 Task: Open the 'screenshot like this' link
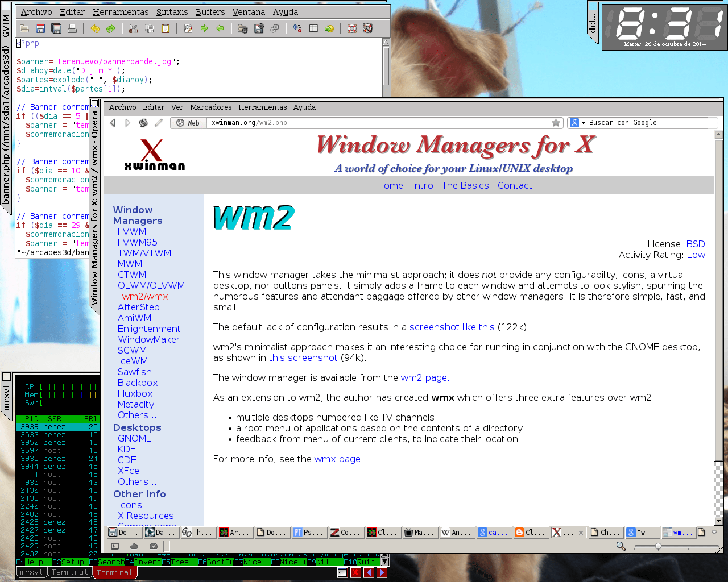coord(452,327)
